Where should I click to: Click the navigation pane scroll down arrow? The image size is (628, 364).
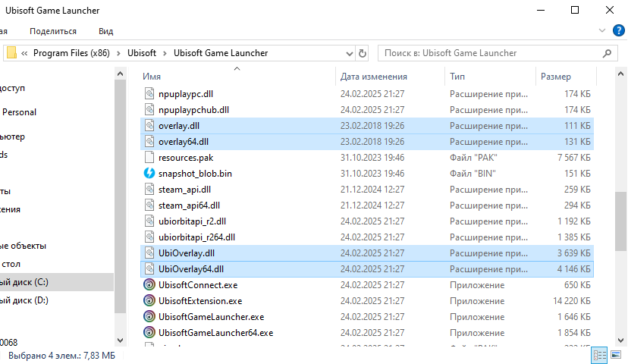pos(120,340)
